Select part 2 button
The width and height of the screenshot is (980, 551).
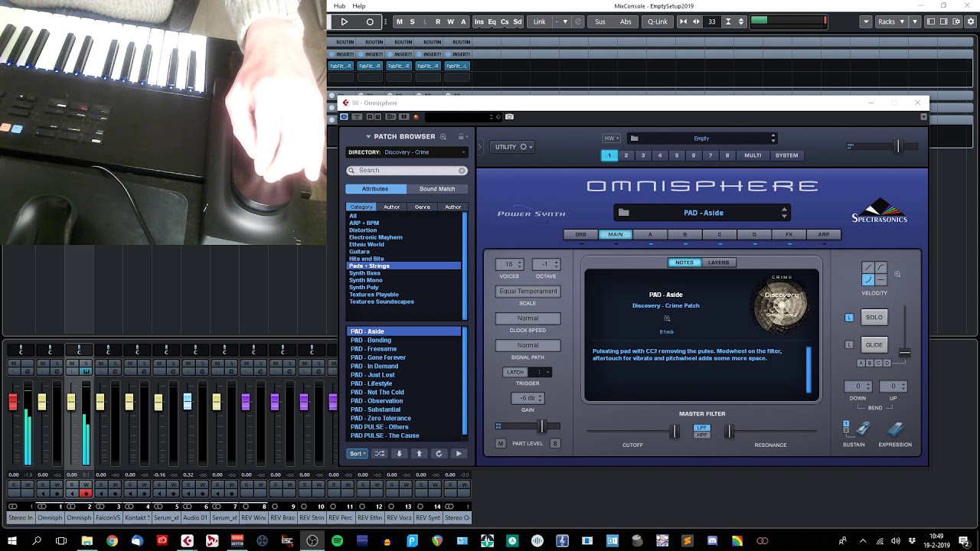626,155
